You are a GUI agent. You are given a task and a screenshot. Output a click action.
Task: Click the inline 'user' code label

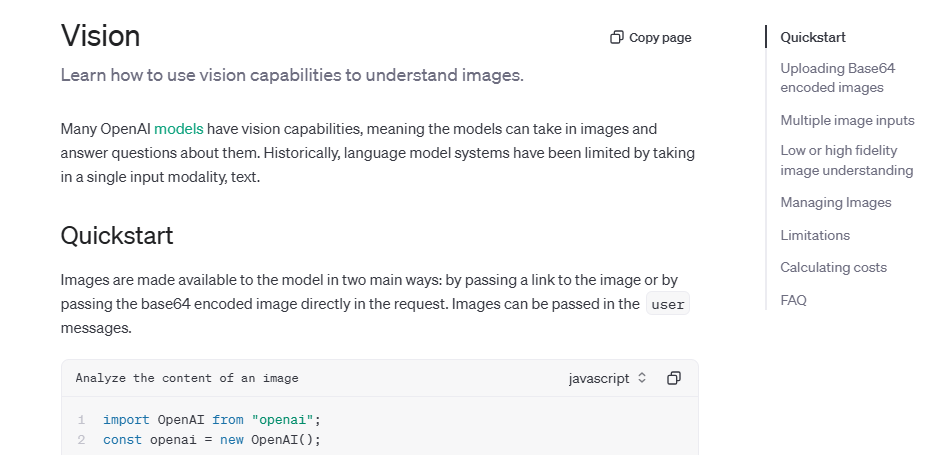click(668, 304)
